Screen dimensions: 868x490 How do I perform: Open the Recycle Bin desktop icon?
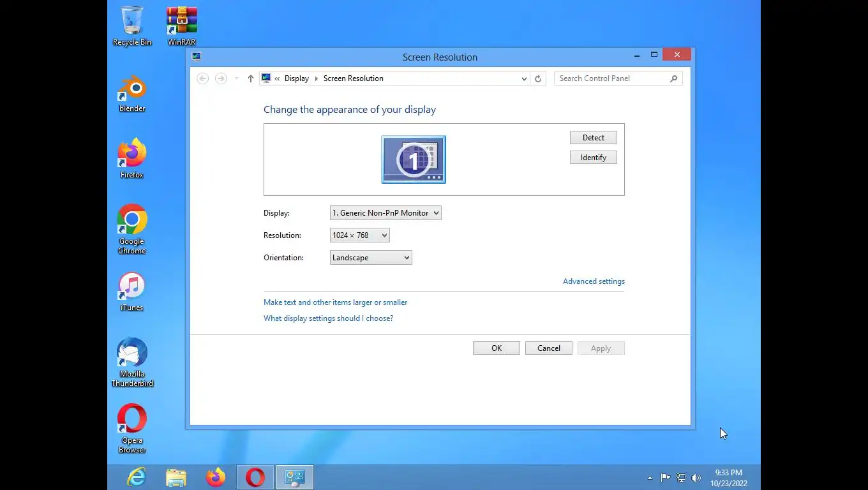coord(132,26)
